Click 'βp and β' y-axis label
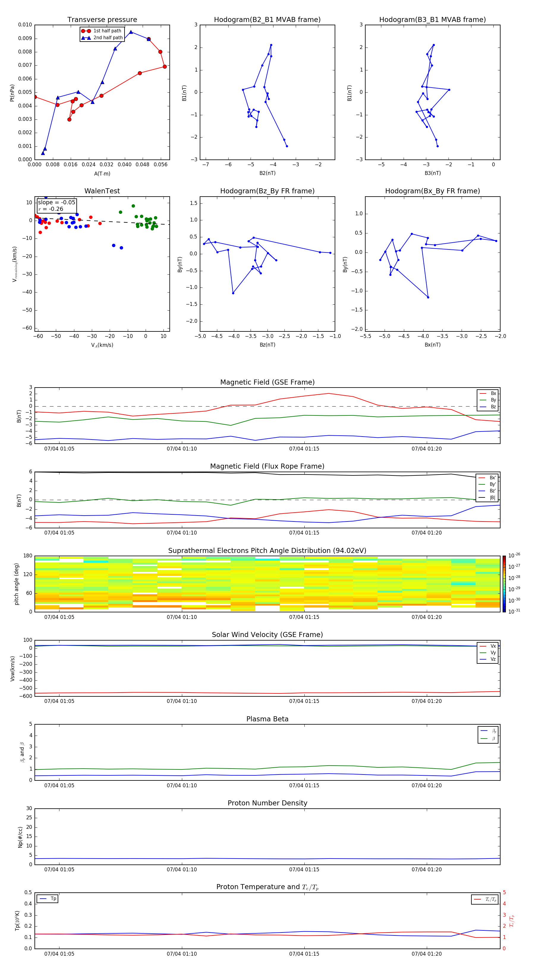 click(x=22, y=752)
